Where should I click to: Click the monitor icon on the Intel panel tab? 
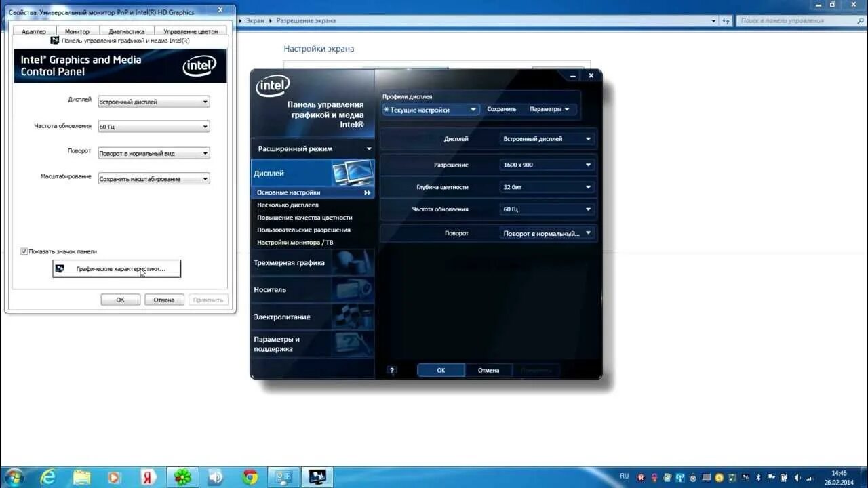coord(55,41)
